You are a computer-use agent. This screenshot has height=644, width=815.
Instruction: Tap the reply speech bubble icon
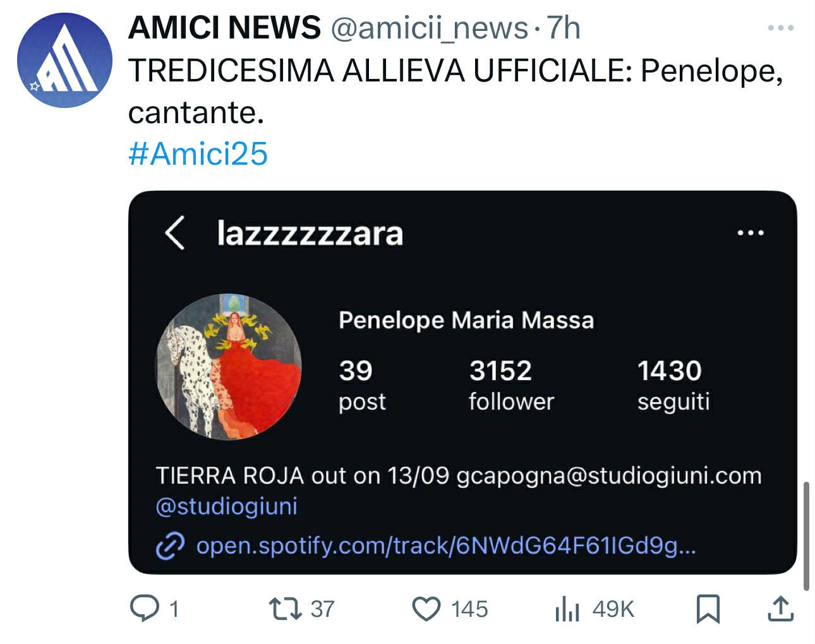[145, 609]
